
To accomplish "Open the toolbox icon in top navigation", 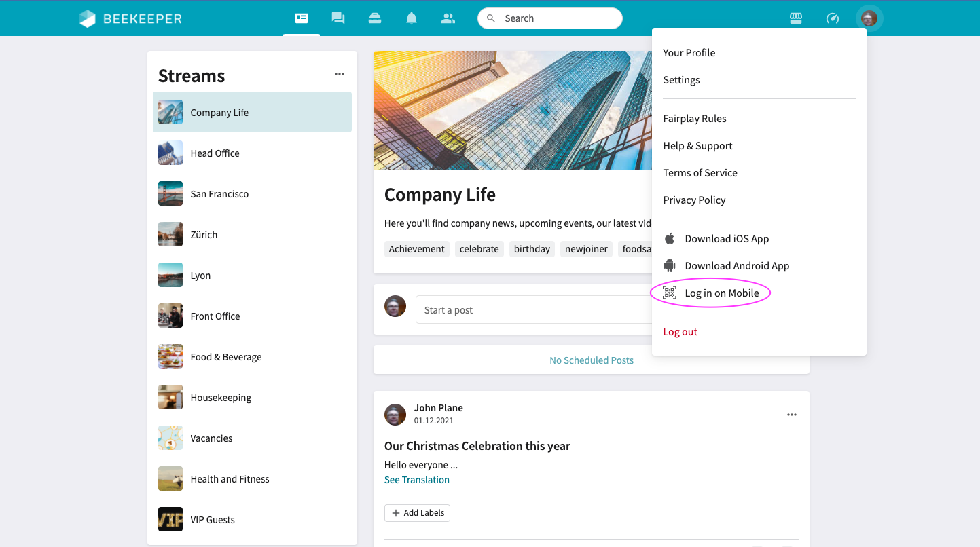I will coord(375,18).
